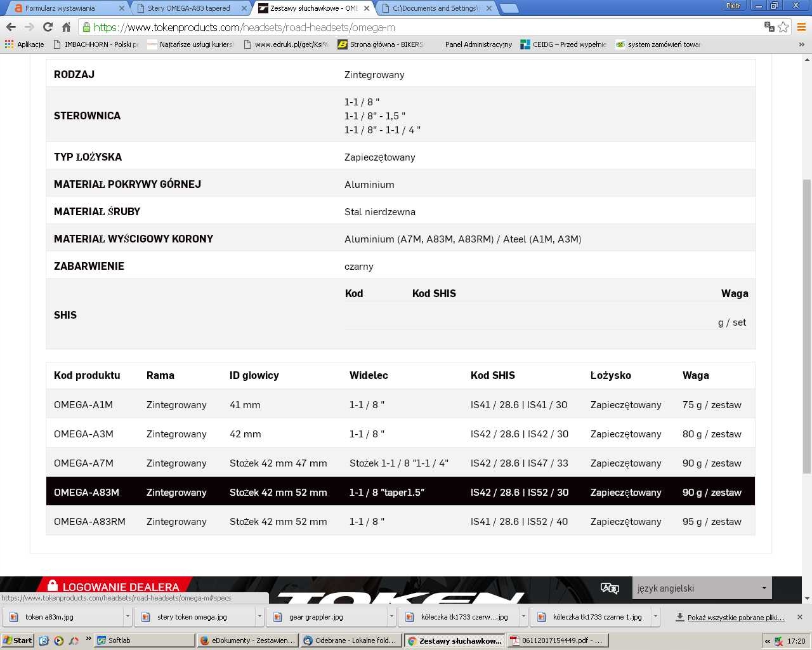The height and width of the screenshot is (650, 812).
Task: Select the OMEGA-A3M product code cell
Action: pyautogui.click(x=84, y=434)
